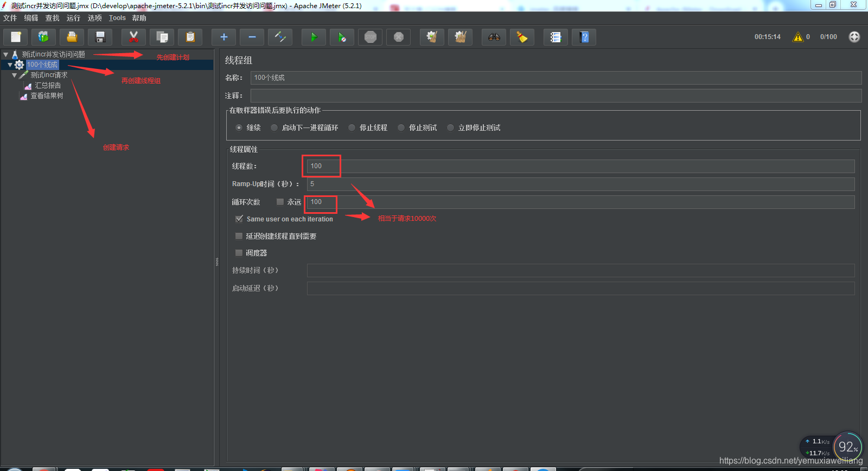Open the Templates toolbar icon
868x471 pixels.
coord(44,37)
